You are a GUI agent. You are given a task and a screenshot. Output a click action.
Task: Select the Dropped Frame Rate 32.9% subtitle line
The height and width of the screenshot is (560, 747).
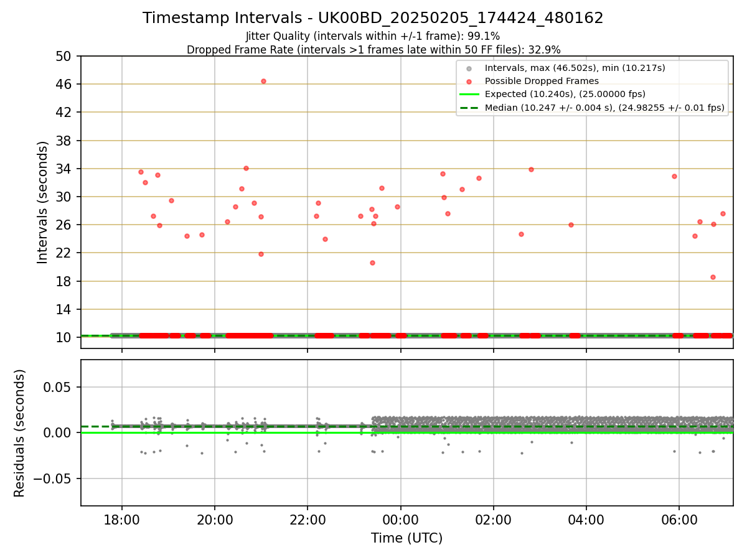point(374,50)
